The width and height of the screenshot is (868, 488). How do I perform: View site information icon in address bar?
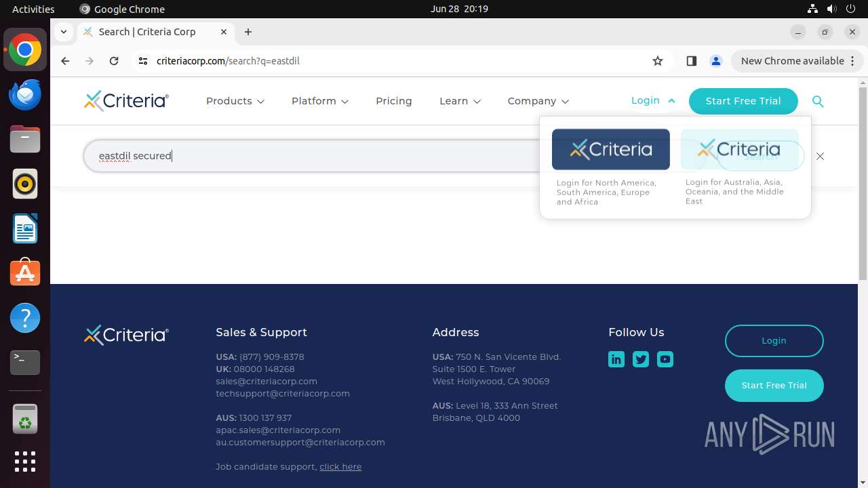coord(142,61)
